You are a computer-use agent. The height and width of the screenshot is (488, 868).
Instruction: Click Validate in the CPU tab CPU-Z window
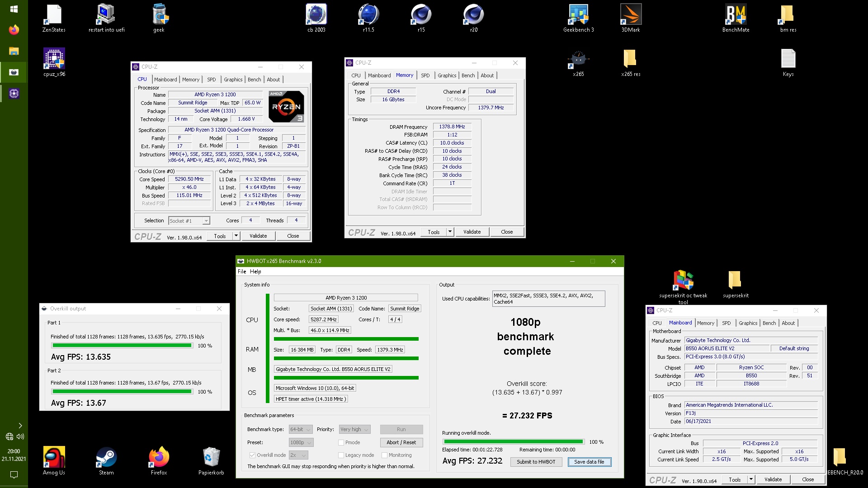(x=258, y=236)
